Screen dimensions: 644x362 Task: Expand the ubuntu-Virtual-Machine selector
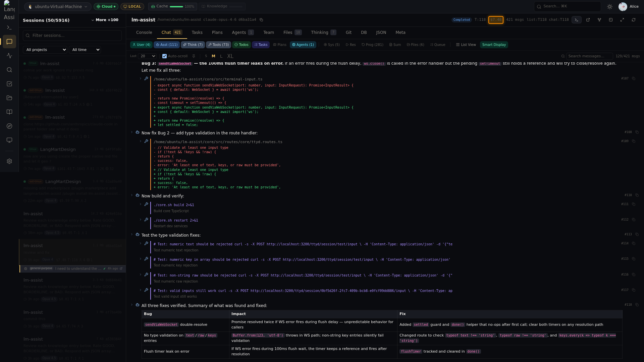pyautogui.click(x=58, y=6)
